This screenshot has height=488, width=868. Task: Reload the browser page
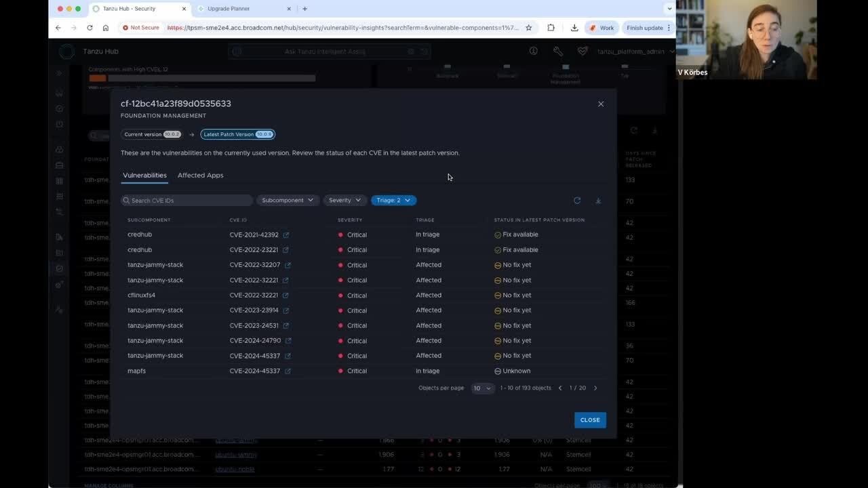(90, 28)
